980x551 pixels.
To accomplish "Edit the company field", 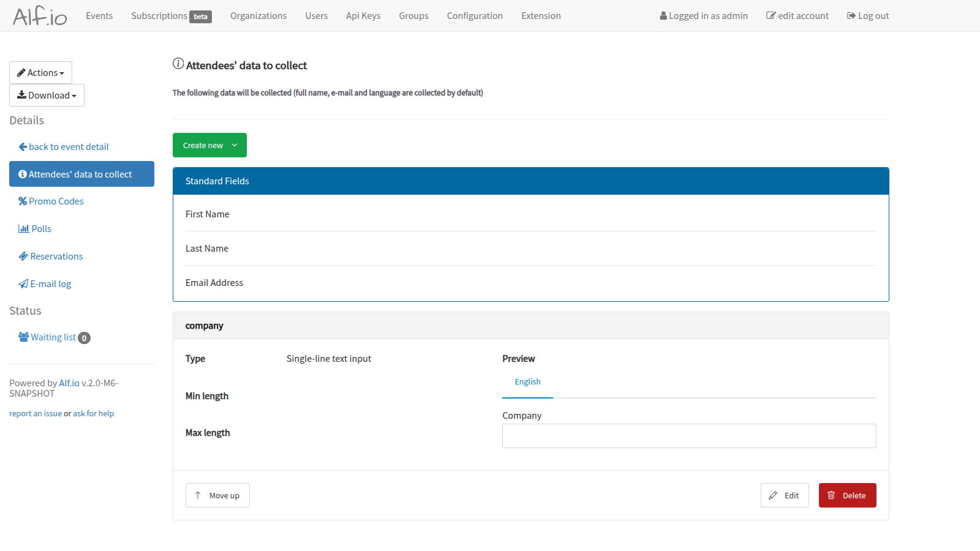I will pyautogui.click(x=785, y=496).
